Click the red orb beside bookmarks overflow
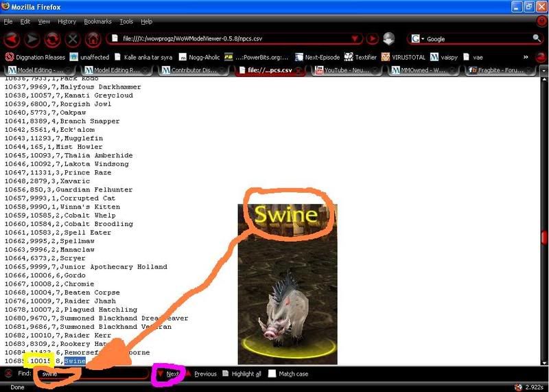549x392 pixels. 541,57
